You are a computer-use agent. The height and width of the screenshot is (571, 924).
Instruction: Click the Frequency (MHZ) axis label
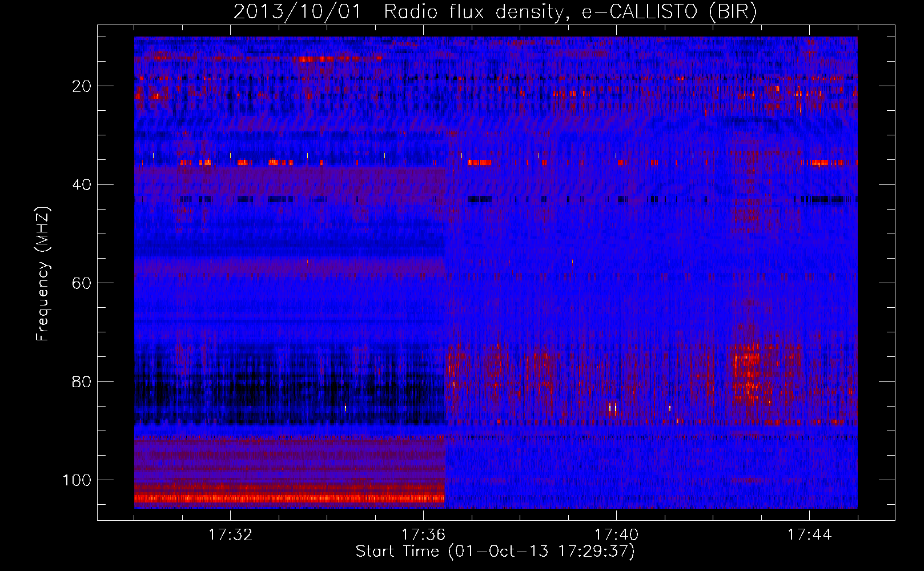click(x=43, y=274)
